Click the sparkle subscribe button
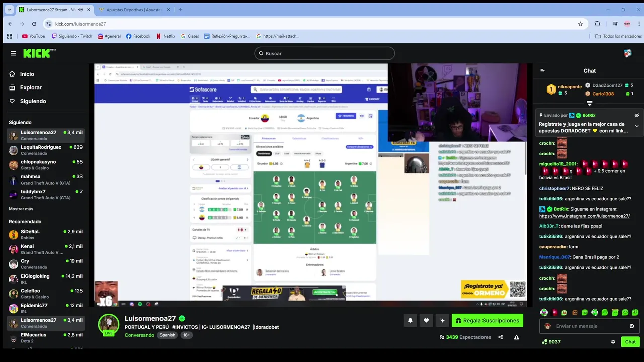The width and height of the screenshot is (644, 362). point(442,320)
